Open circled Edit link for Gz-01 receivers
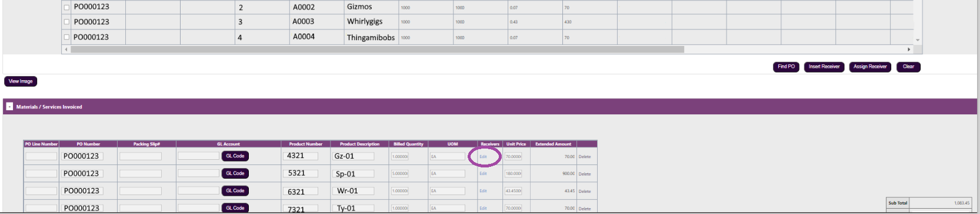Screen dimensions: 980x214 [483, 157]
